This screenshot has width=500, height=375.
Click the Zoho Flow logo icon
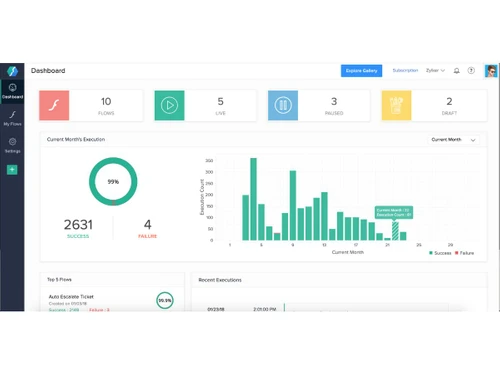[12, 71]
